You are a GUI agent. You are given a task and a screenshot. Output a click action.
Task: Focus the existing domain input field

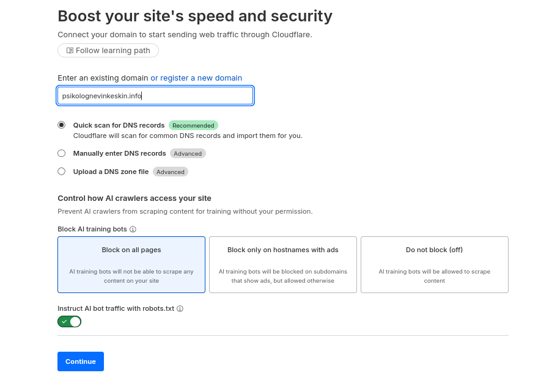coord(155,96)
